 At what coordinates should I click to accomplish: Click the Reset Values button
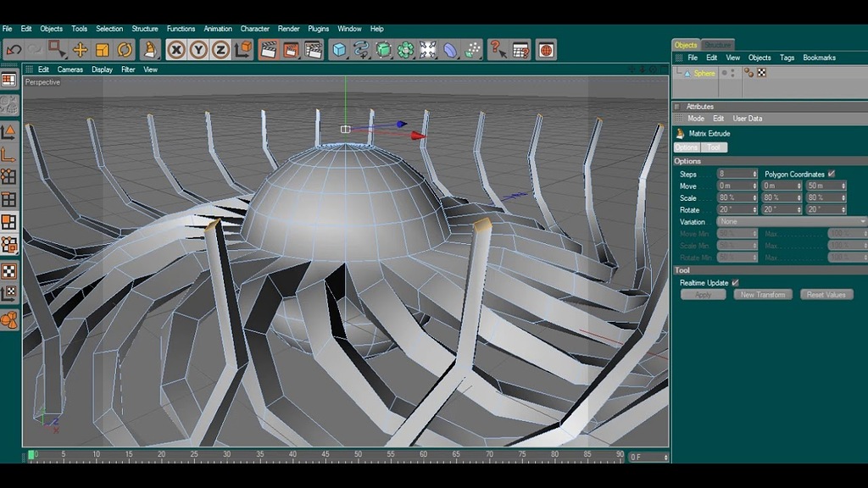coord(826,295)
